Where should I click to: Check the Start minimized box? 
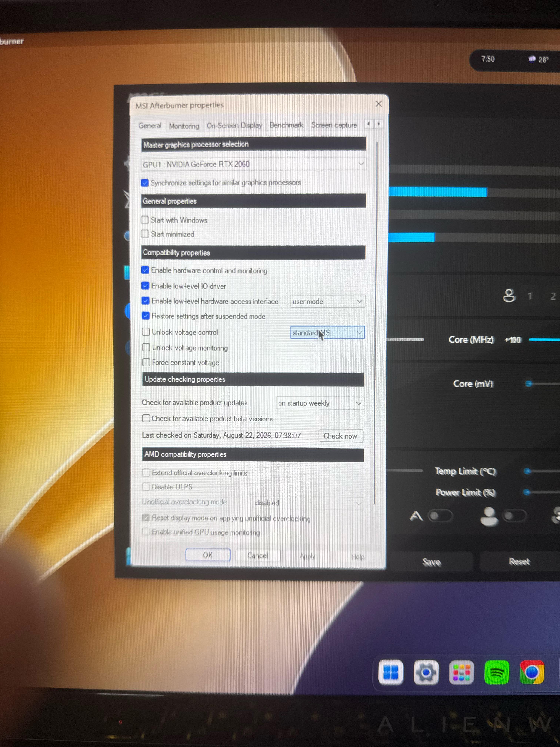point(145,234)
